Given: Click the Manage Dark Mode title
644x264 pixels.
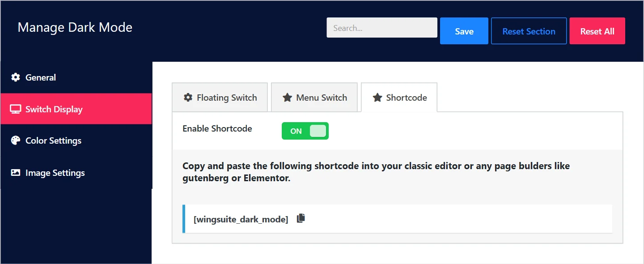Looking at the screenshot, I should coord(75,27).
